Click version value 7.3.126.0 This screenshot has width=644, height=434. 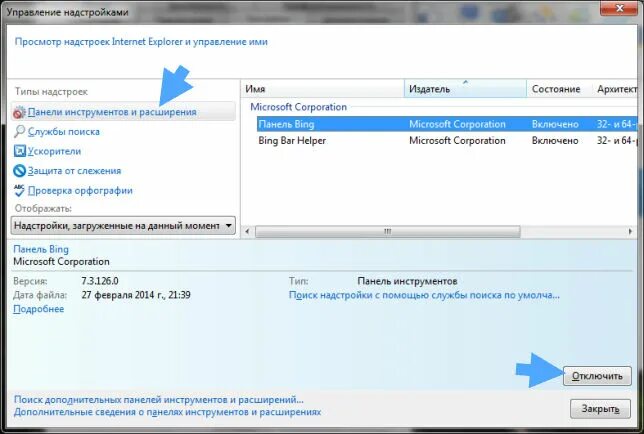(100, 281)
